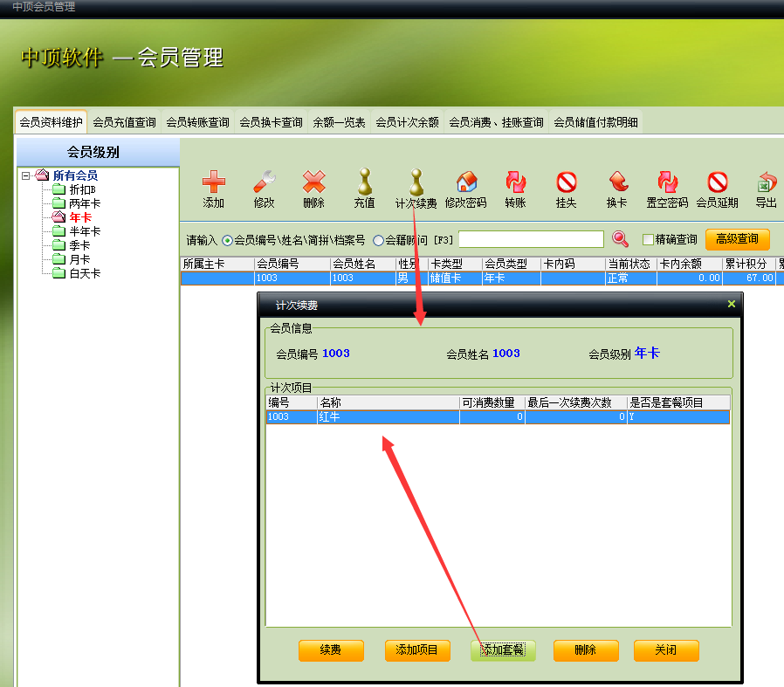Click the 转账 transfer icon
Viewport: 784px width, 687px height.
click(x=515, y=182)
